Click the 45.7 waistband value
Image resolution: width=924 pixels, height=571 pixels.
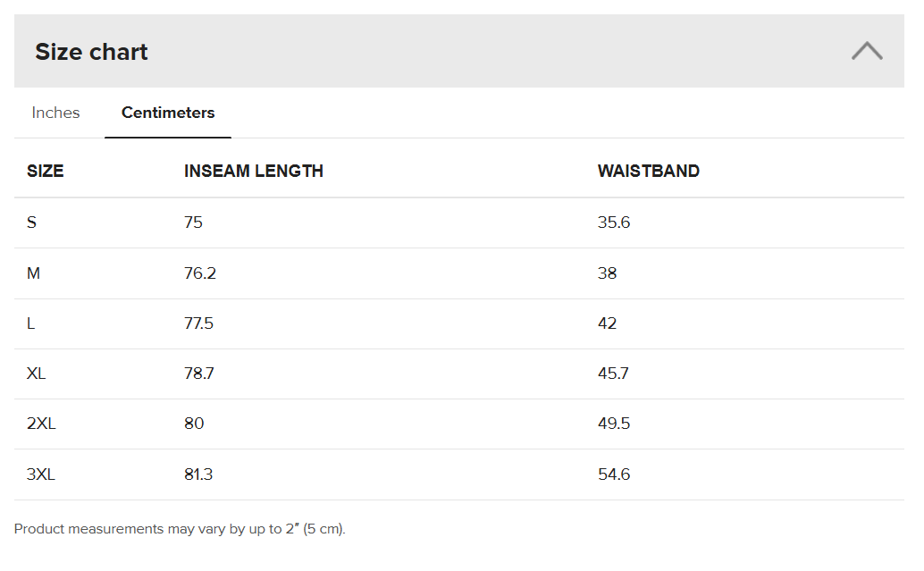[x=613, y=374]
